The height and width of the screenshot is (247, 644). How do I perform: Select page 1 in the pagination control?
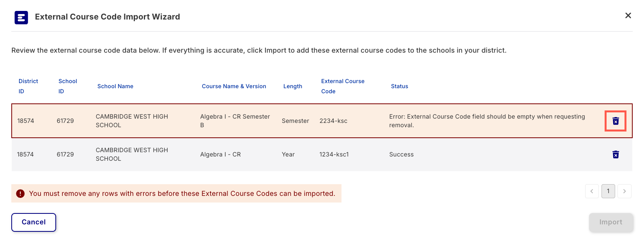click(x=608, y=191)
